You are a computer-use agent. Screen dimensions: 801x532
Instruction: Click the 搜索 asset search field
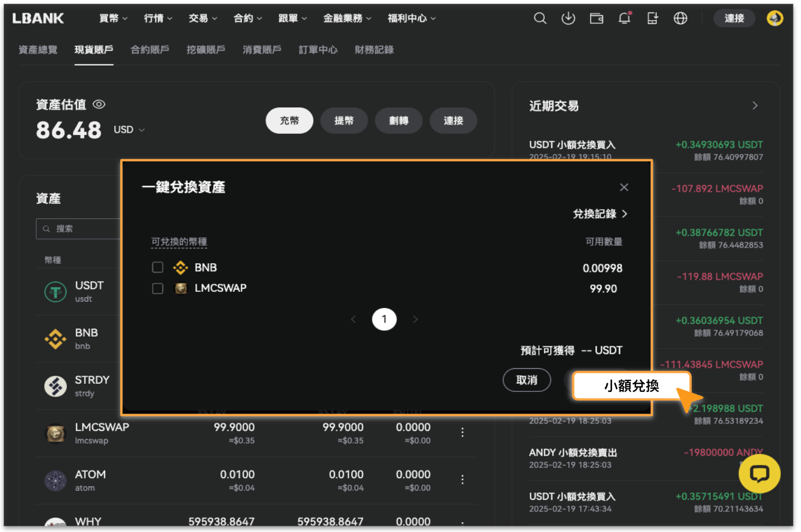[x=79, y=229]
